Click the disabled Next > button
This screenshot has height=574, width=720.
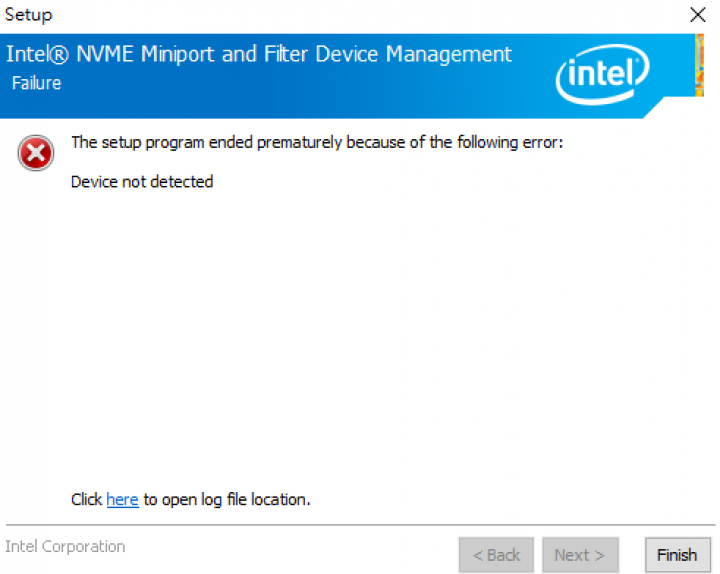click(580, 555)
